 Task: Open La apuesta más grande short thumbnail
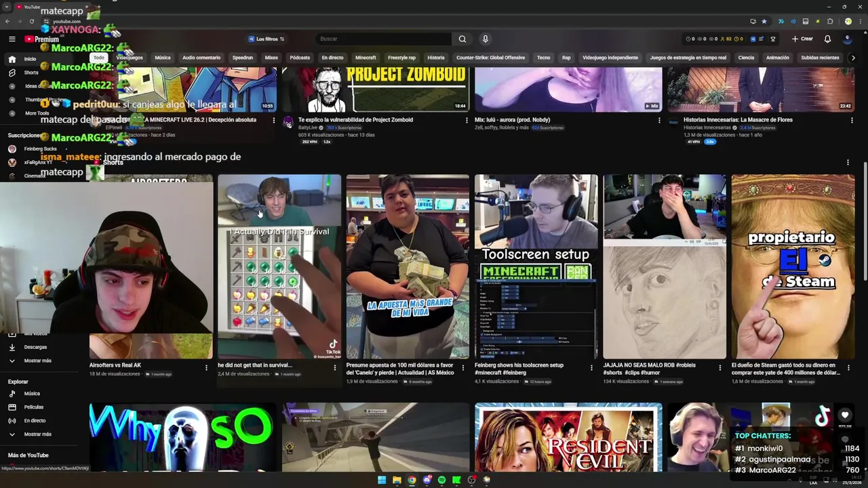tap(408, 266)
